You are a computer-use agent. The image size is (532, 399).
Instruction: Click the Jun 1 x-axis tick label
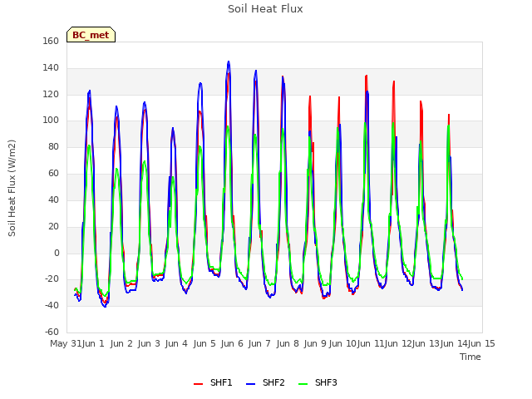click(x=93, y=343)
